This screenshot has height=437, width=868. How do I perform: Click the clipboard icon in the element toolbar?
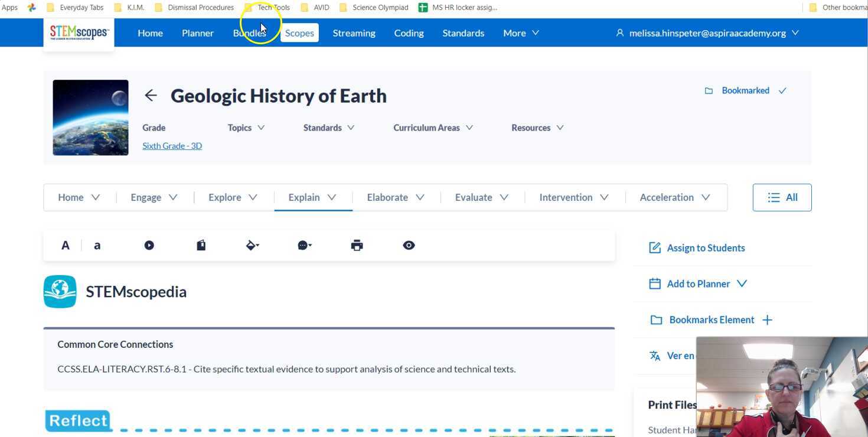coord(201,245)
